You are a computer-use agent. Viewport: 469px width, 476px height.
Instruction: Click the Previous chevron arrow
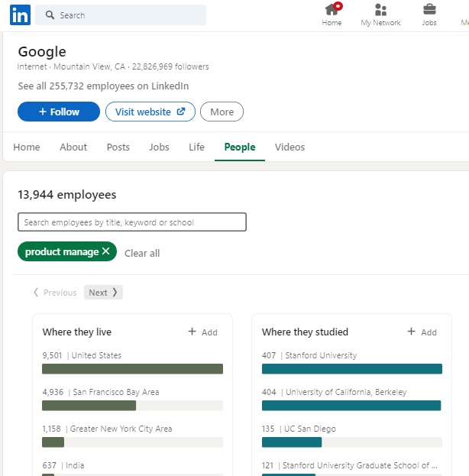(36, 293)
